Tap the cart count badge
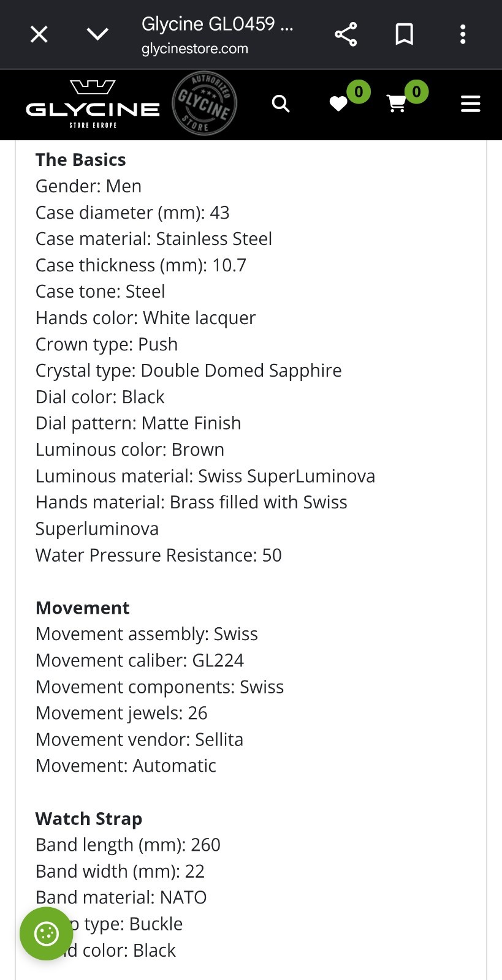This screenshot has width=502, height=980. click(x=416, y=92)
